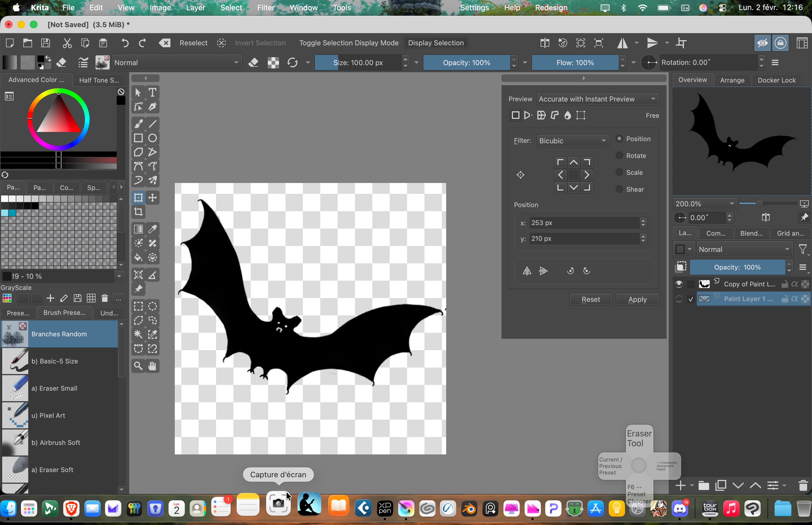Open the brush blending mode Normal dropdown

pyautogui.click(x=176, y=63)
